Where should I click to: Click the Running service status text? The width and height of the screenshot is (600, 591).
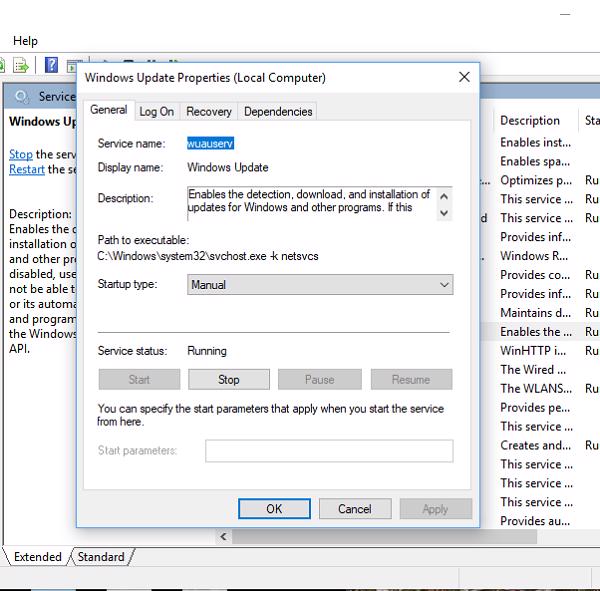207,351
